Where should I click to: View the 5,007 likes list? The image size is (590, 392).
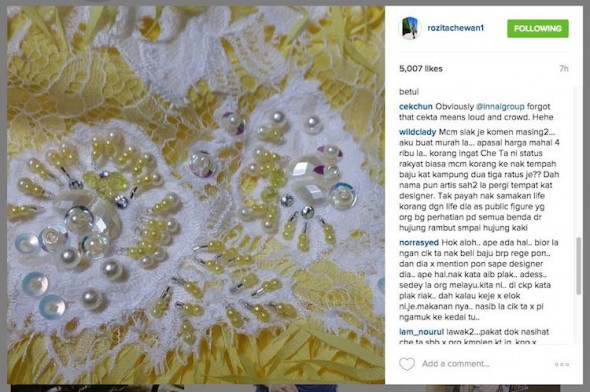coord(421,68)
